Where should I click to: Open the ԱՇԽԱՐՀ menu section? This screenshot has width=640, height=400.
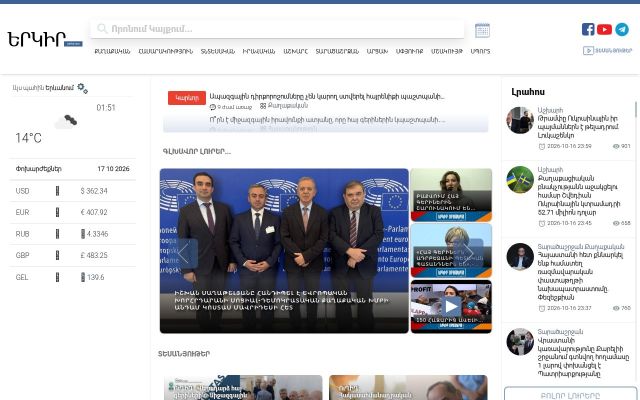point(296,51)
